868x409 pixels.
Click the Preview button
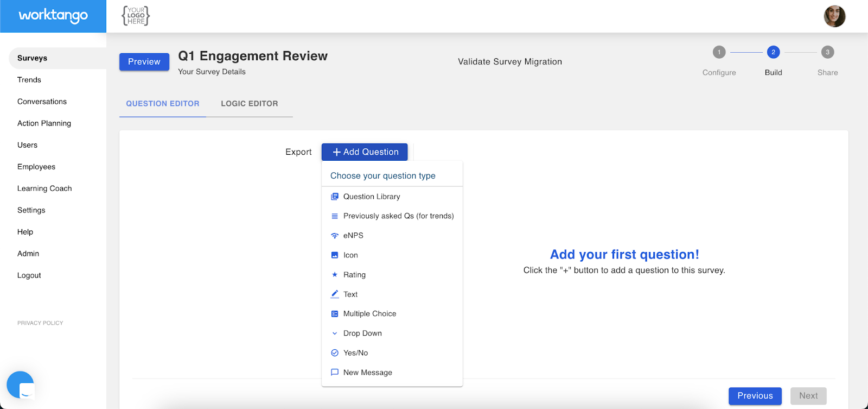click(x=144, y=62)
